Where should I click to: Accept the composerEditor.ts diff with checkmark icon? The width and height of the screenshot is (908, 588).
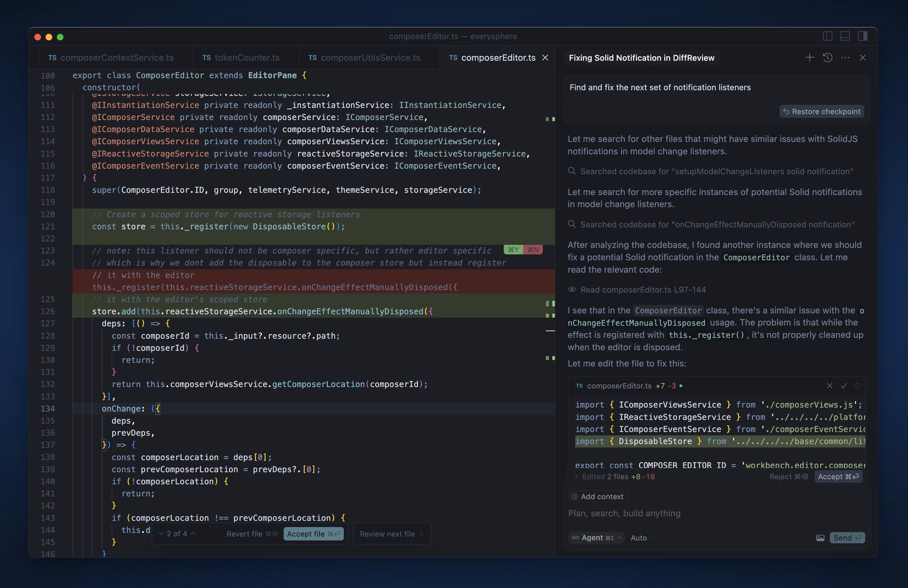(x=844, y=386)
